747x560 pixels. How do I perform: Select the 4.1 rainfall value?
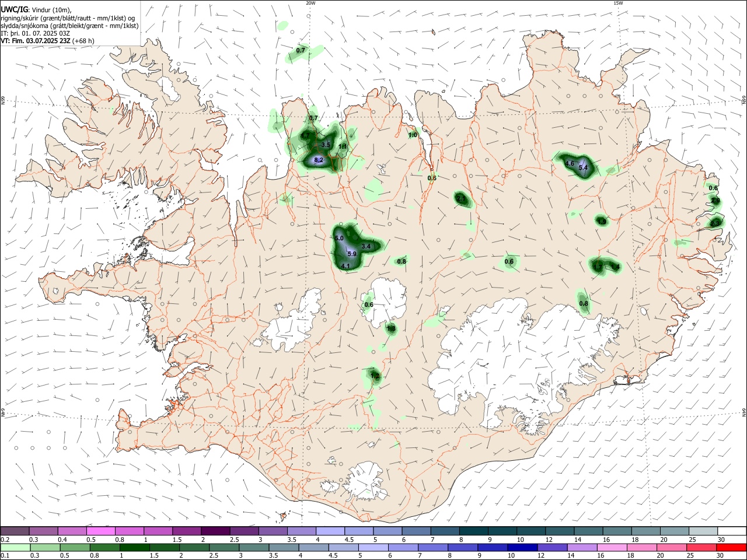(345, 267)
